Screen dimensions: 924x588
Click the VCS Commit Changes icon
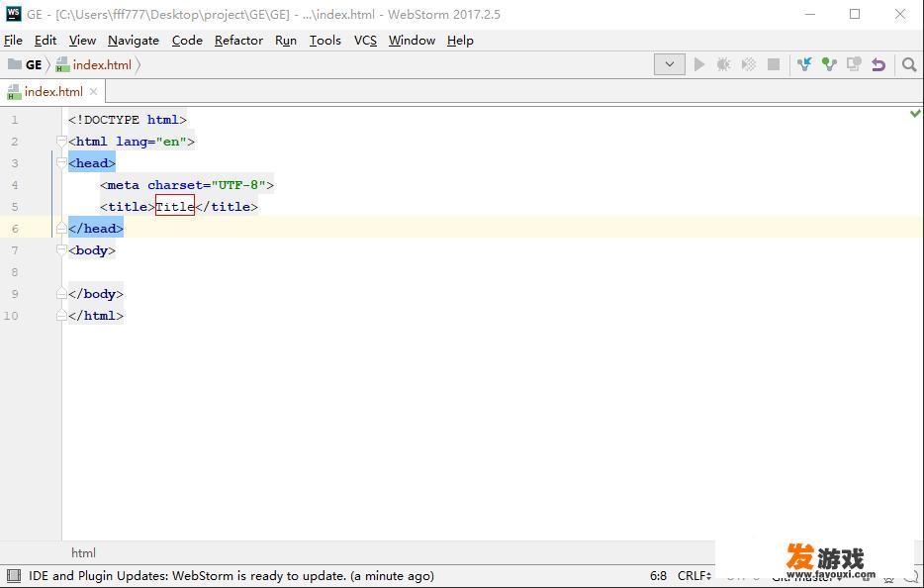coord(829,64)
